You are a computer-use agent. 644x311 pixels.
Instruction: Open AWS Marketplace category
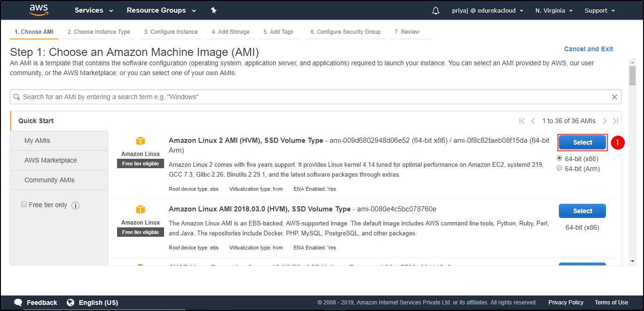point(59,160)
